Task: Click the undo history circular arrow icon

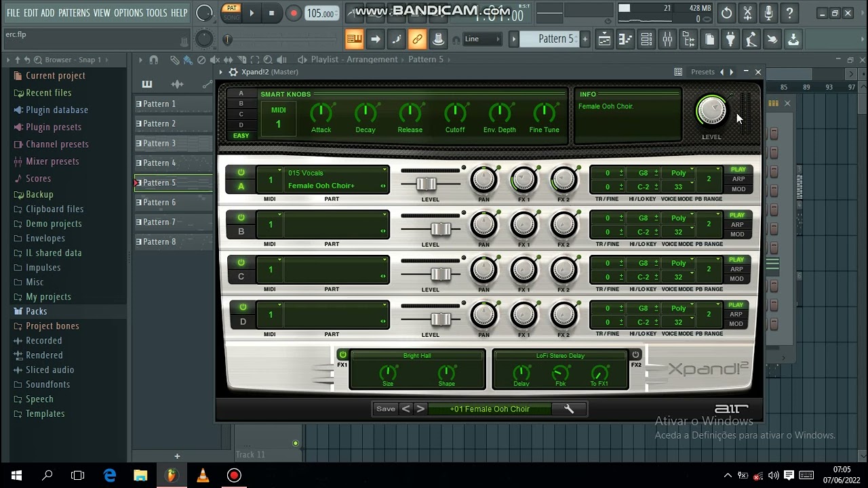Action: pos(726,13)
